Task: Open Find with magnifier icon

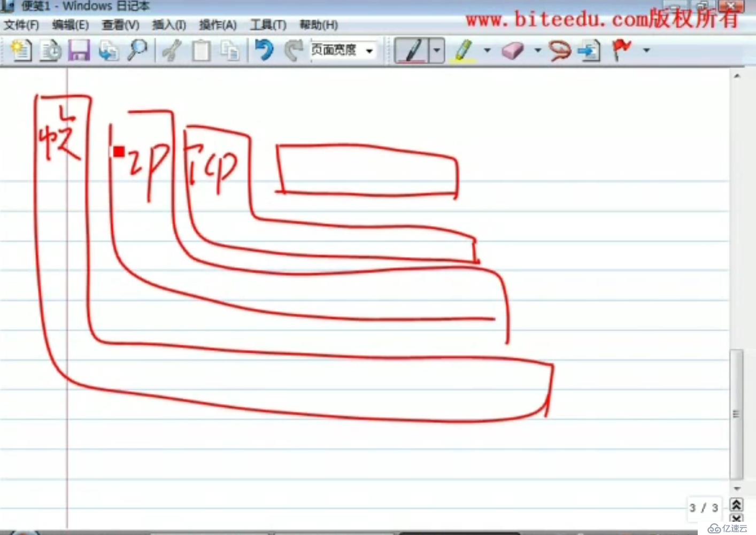Action: pos(137,50)
